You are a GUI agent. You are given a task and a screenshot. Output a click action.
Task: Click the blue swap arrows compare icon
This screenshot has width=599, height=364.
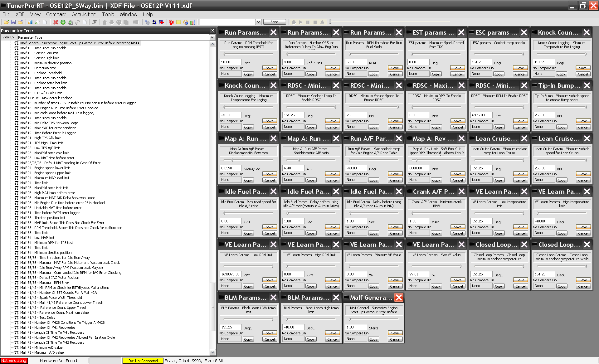(x=154, y=22)
